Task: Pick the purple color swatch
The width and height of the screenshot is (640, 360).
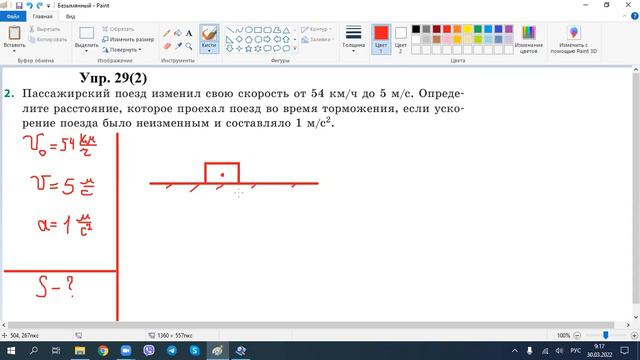Action: point(509,29)
